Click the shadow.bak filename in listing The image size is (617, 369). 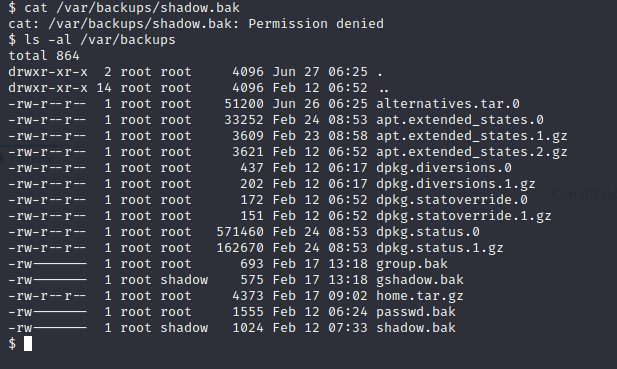pyautogui.click(x=416, y=328)
